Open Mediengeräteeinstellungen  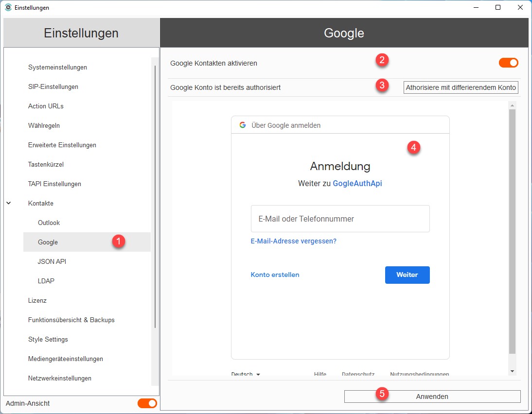click(x=66, y=359)
